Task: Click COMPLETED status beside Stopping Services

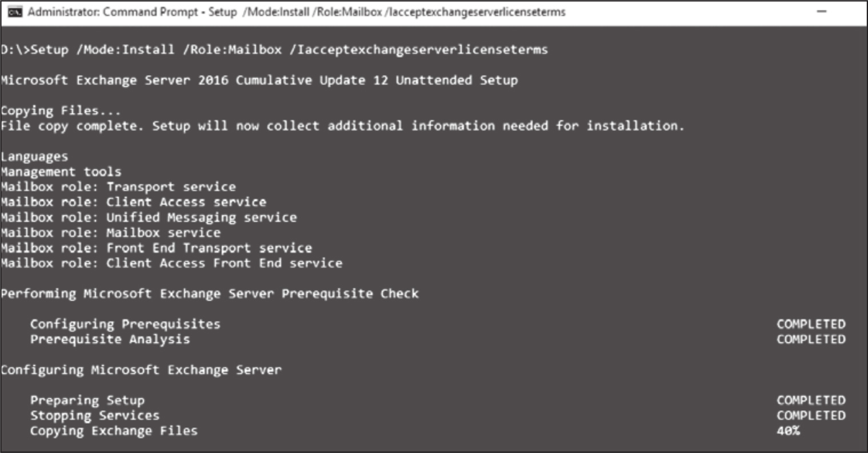Action: click(810, 416)
